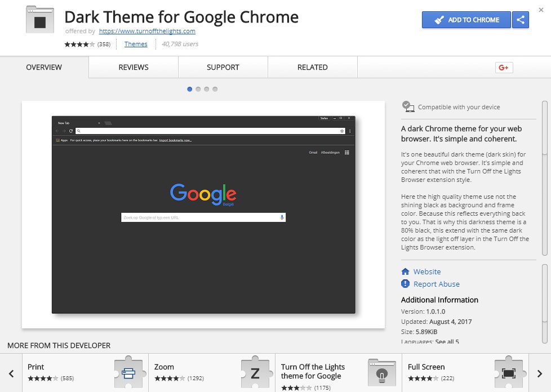Click the Dark Theme for Google Chrome title
Viewport: 551px width, 392px height.
(x=181, y=17)
